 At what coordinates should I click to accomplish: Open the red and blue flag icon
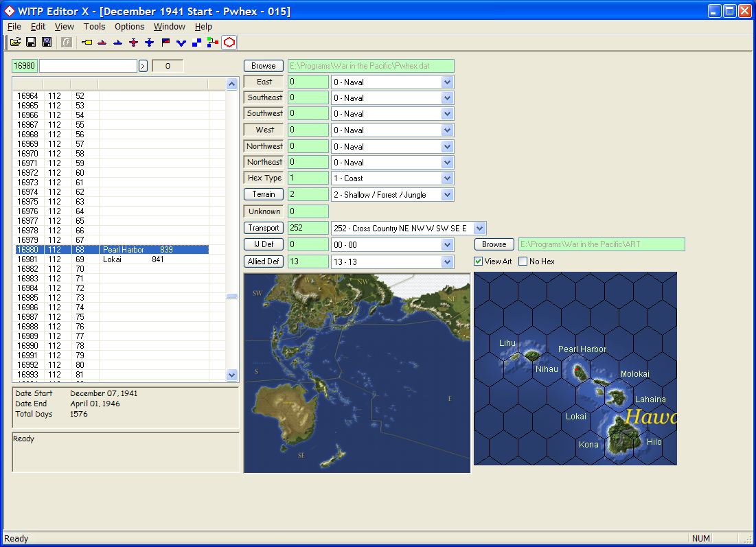point(165,43)
